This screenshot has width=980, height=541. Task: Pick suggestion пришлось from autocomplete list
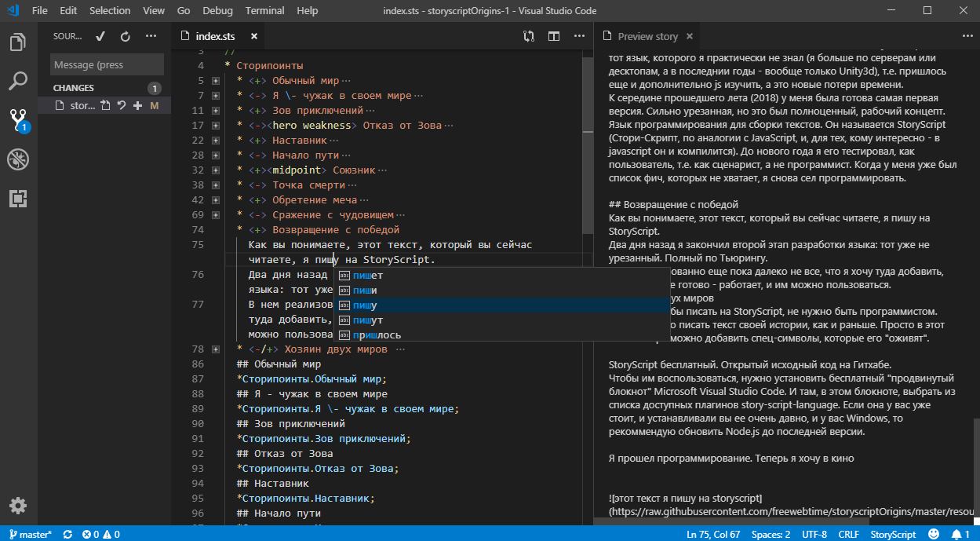point(501,335)
